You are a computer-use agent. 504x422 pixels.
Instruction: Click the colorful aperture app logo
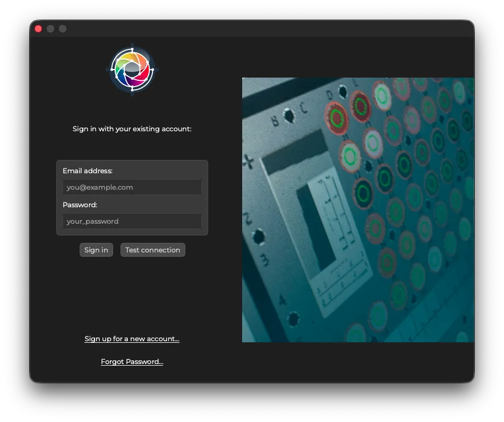click(132, 70)
